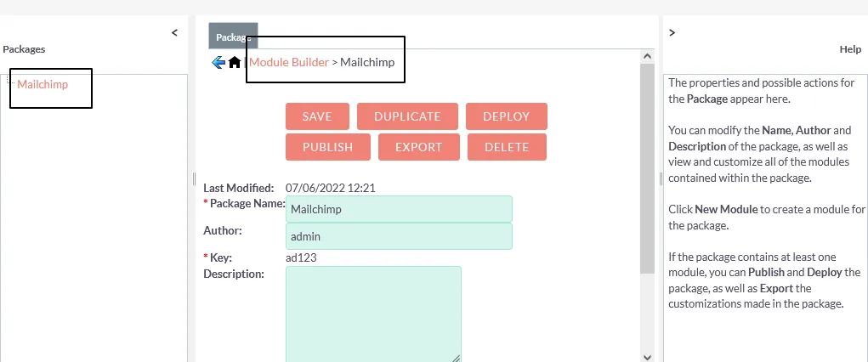Publish the package with the PUBLISH button
868x362 pixels.
tap(327, 147)
